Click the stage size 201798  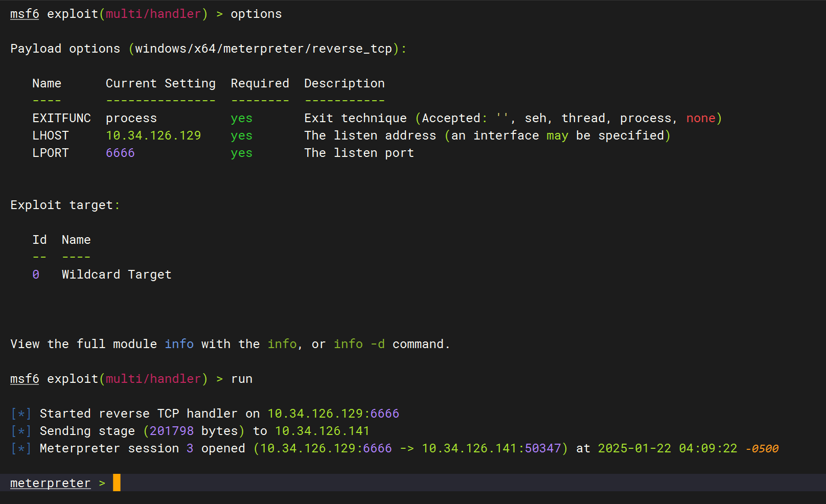172,431
